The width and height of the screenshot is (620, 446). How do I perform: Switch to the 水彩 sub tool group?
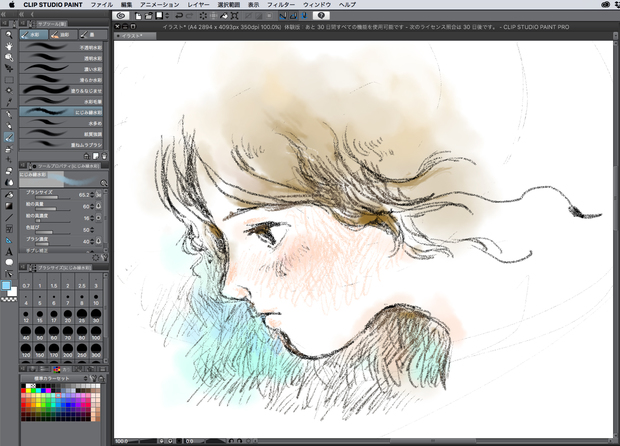click(x=34, y=33)
